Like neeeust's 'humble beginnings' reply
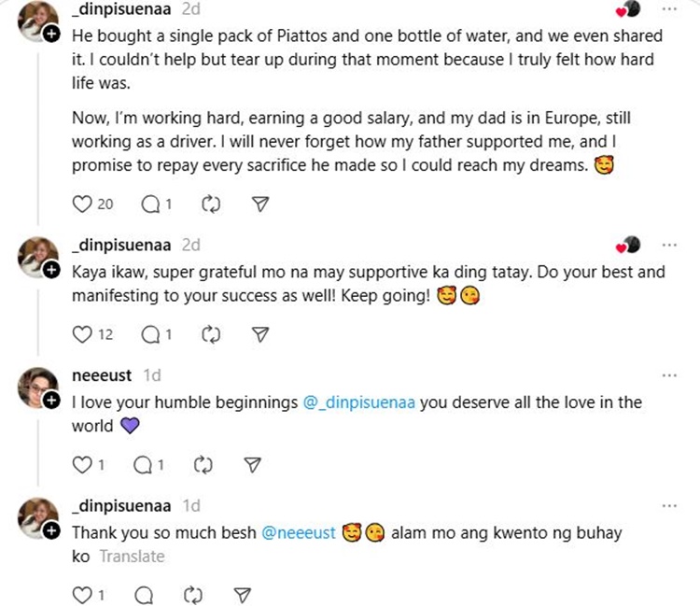Image resolution: width=700 pixels, height=606 pixels. tap(84, 464)
